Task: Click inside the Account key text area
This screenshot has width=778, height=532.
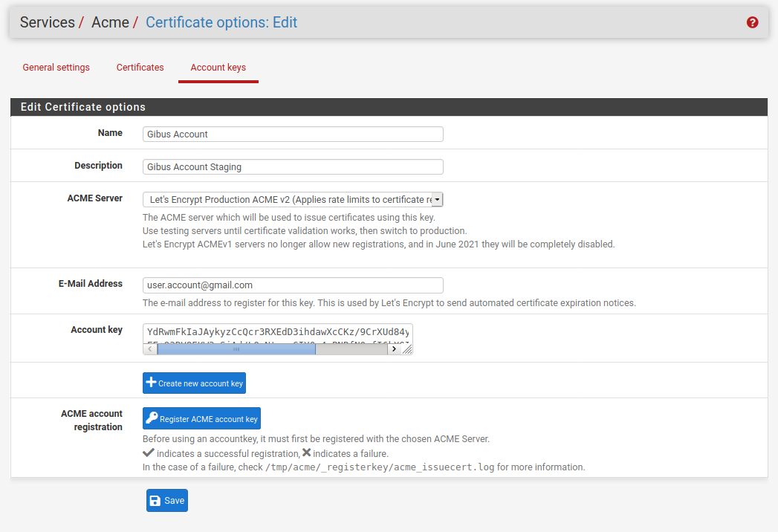Action: [277, 333]
